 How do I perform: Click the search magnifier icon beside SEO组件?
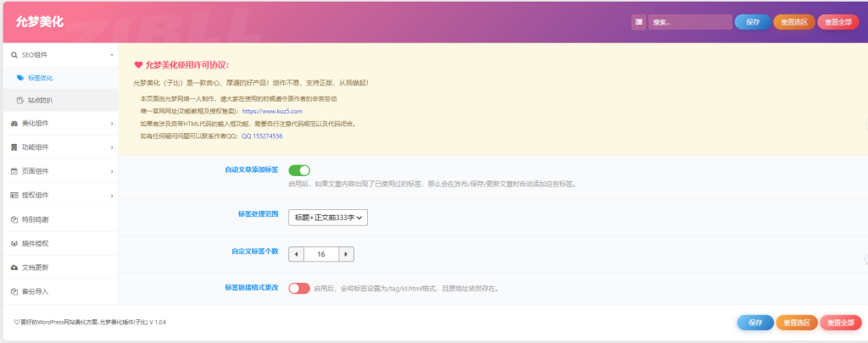(14, 55)
